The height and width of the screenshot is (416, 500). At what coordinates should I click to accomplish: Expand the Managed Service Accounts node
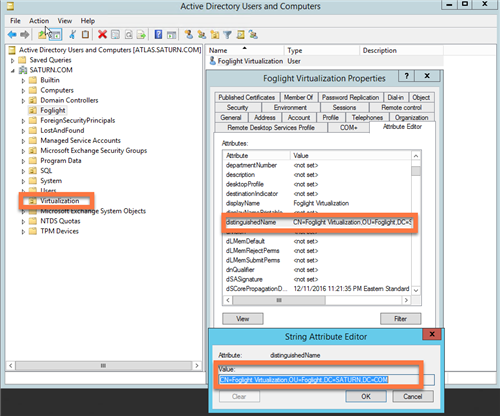[x=23, y=141]
